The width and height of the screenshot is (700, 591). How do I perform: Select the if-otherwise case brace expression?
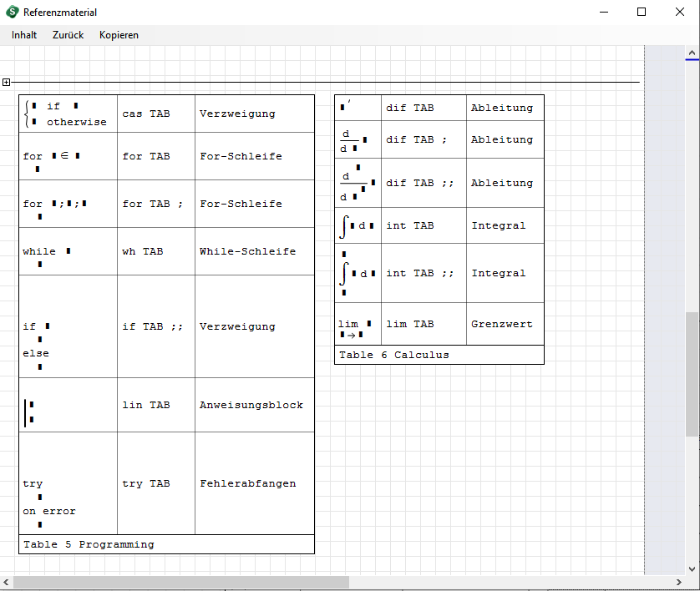point(65,114)
